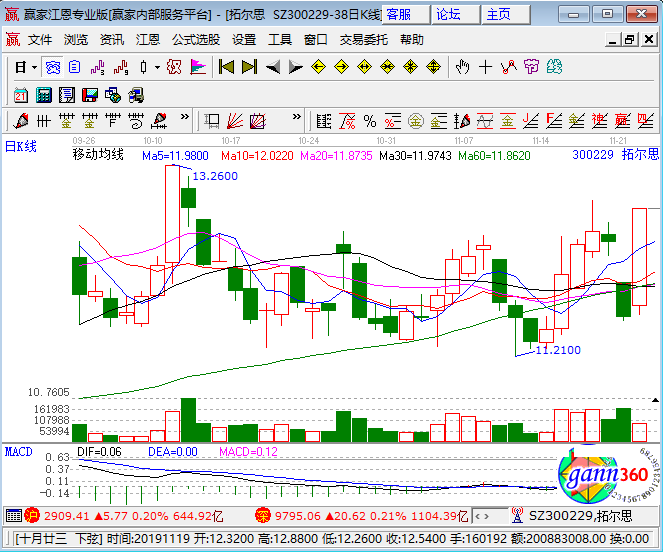
Task: Select the boxed Gann angle fan tool
Action: (x=258, y=121)
